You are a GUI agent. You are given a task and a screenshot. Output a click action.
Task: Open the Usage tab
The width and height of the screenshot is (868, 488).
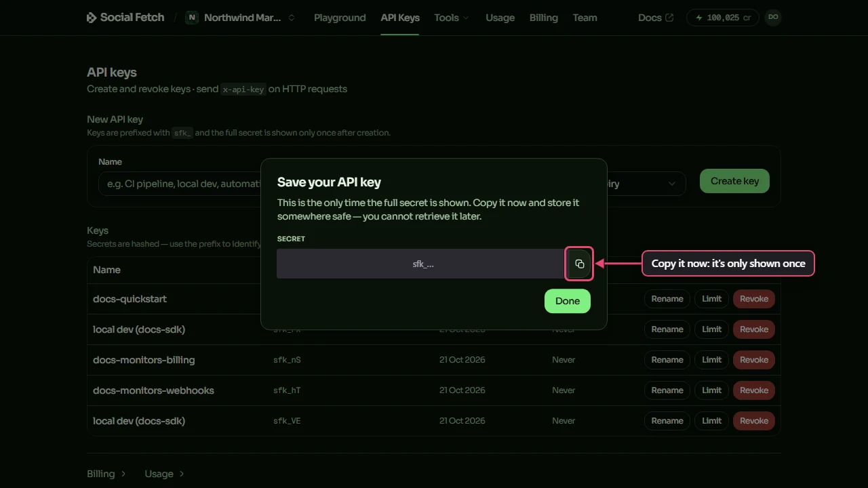[500, 18]
